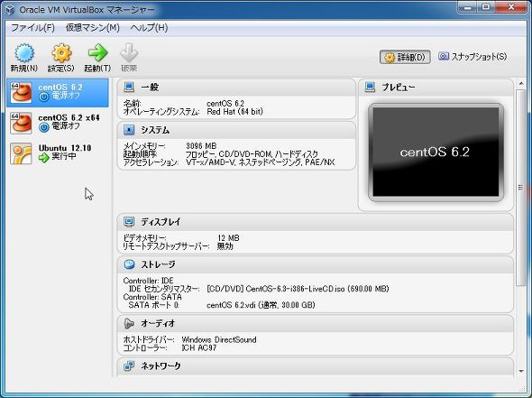Viewport: 532px width, 398px height.
Task: Click the オーディオ audio speaker icon
Action: click(x=129, y=323)
